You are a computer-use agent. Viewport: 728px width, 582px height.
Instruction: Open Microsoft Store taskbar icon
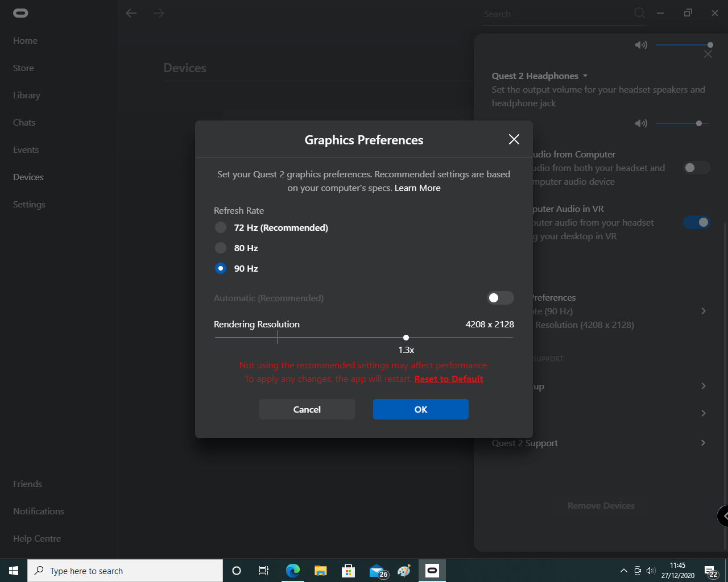[x=348, y=571]
